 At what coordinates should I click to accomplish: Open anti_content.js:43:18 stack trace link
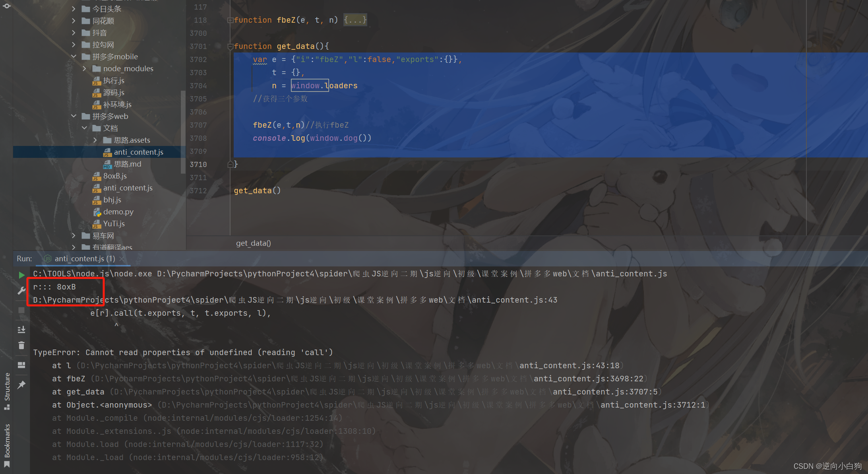[x=569, y=365]
